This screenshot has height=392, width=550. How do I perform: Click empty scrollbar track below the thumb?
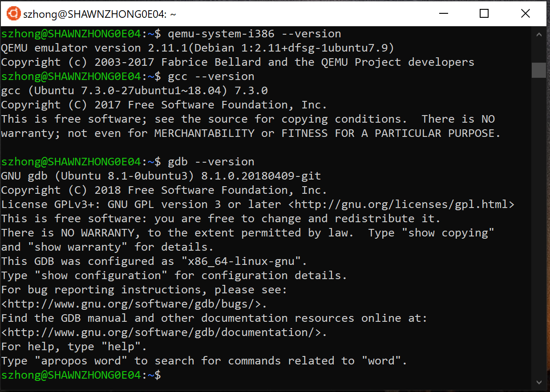[538, 222]
